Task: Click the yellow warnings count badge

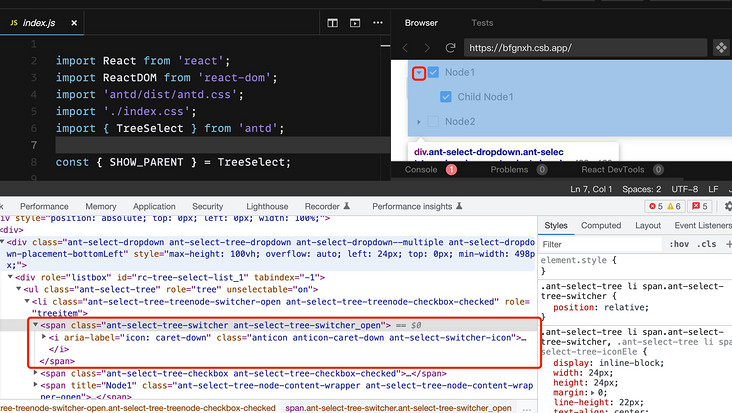Action: pyautogui.click(x=674, y=206)
